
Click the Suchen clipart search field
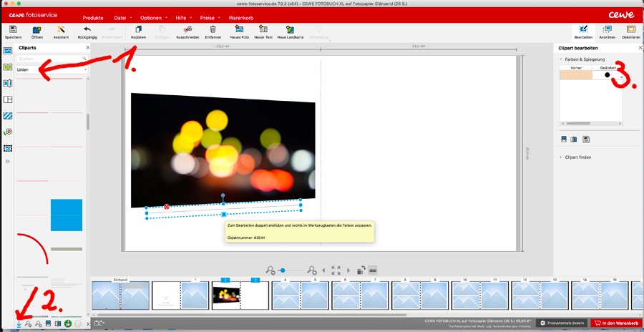click(x=52, y=59)
